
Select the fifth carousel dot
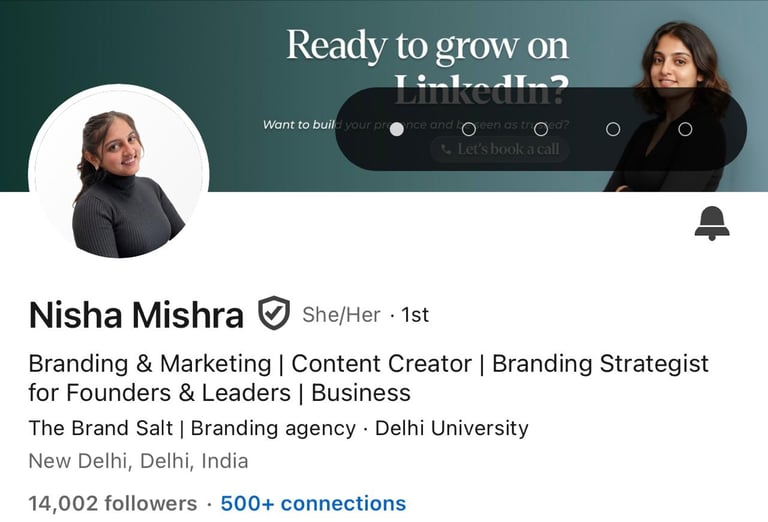pos(685,129)
